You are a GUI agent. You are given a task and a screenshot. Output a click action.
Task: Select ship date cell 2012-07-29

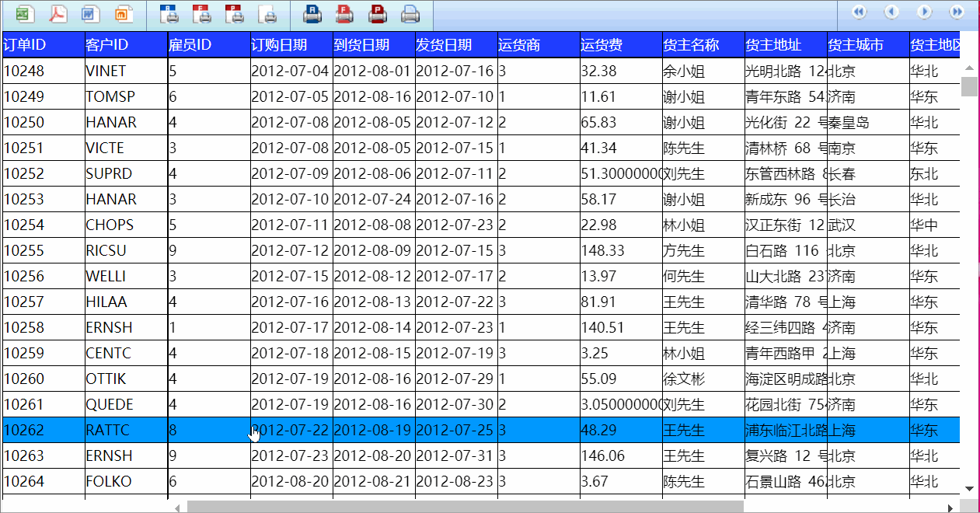point(456,379)
